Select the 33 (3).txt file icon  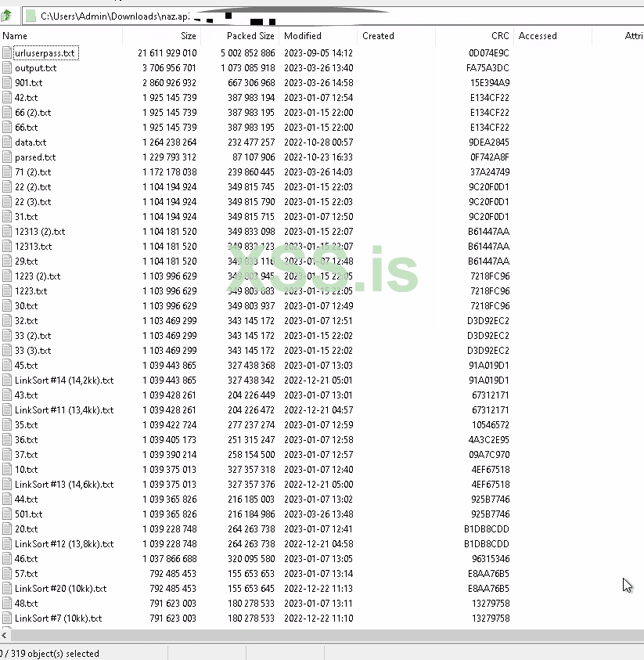(7, 350)
